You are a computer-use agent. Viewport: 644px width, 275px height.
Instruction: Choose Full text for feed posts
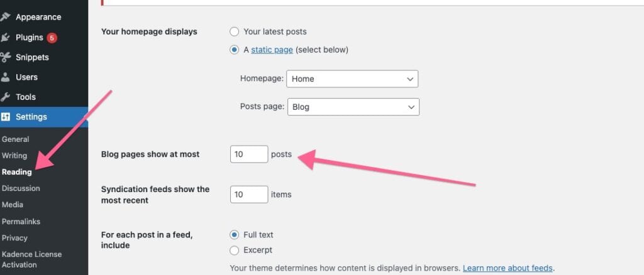235,235
